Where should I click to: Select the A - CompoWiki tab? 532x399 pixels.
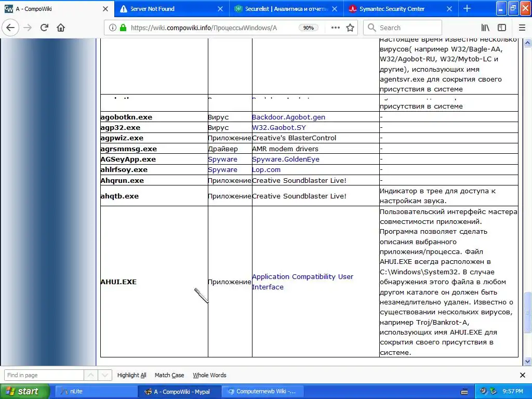57,9
